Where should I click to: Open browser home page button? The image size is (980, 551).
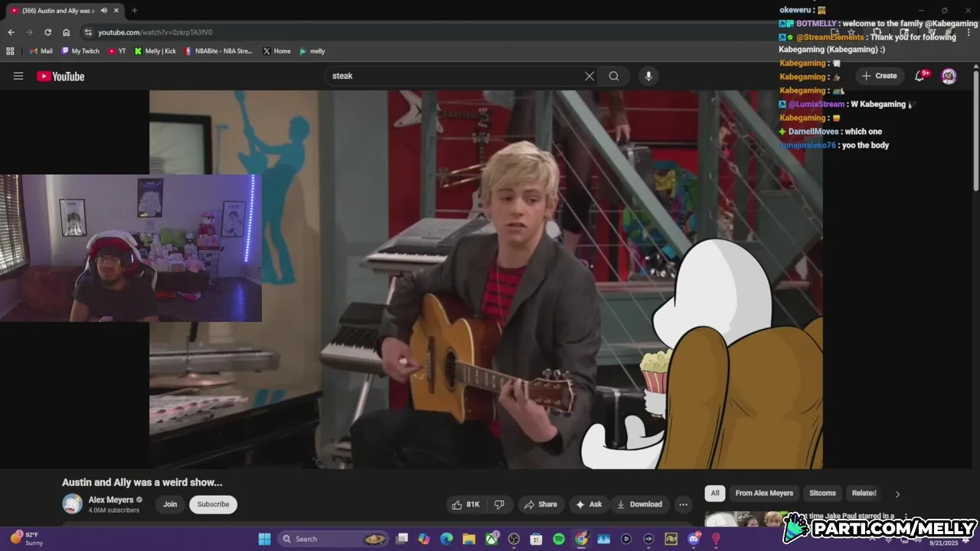tap(67, 32)
